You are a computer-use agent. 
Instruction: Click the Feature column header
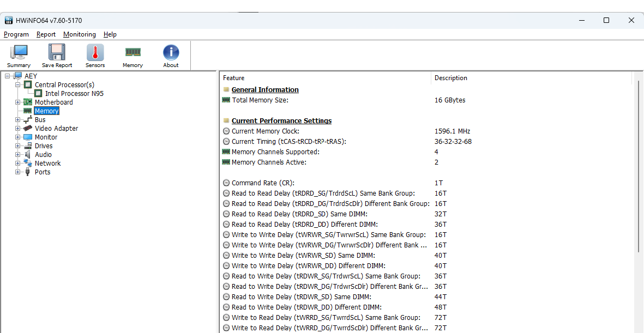[324, 78]
